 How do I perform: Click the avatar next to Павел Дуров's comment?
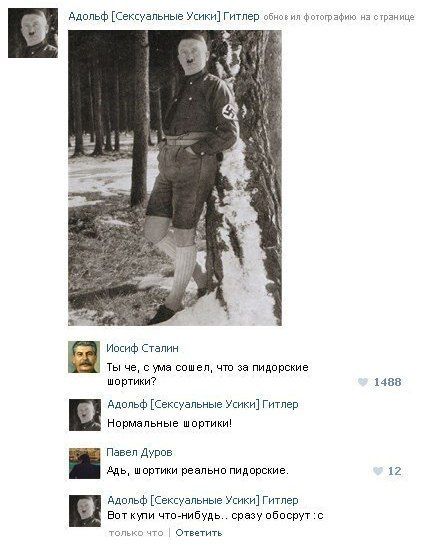(84, 463)
